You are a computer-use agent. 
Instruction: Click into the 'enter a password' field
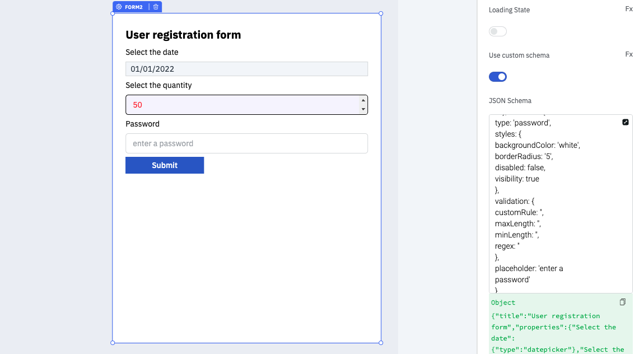point(246,143)
